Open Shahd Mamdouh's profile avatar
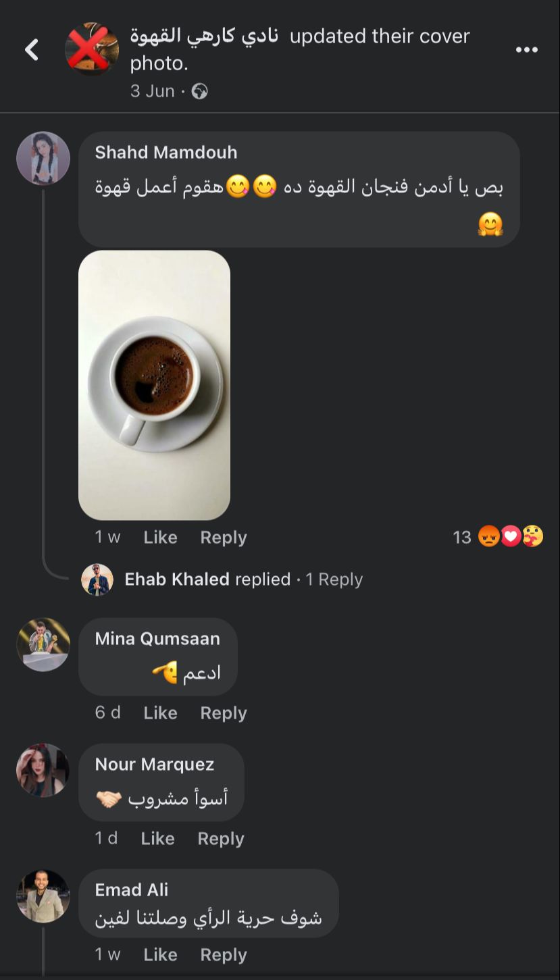Screen dimensions: 560x980 point(43,158)
